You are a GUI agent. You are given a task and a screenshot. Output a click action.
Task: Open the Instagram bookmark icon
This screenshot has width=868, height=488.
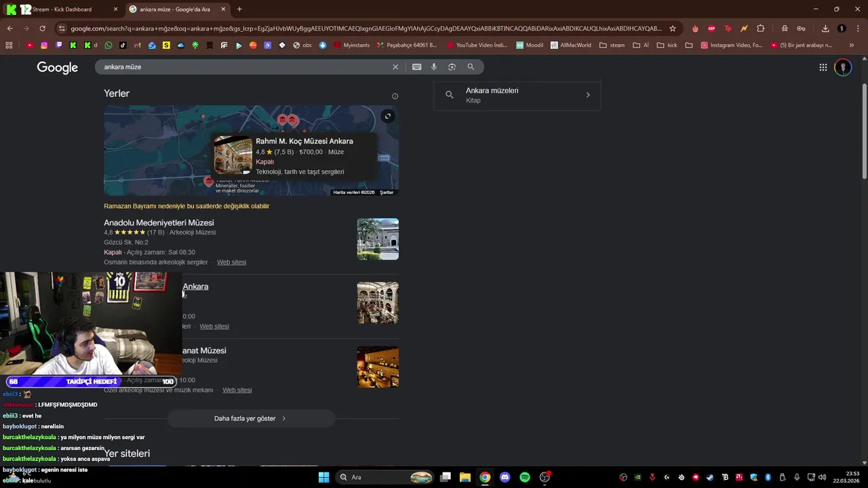[44, 45]
